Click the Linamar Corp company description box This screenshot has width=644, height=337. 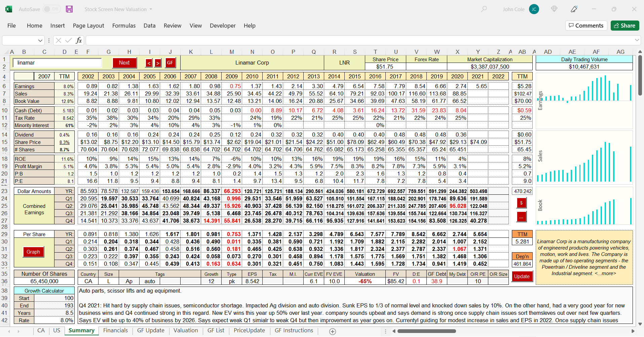click(x=584, y=257)
